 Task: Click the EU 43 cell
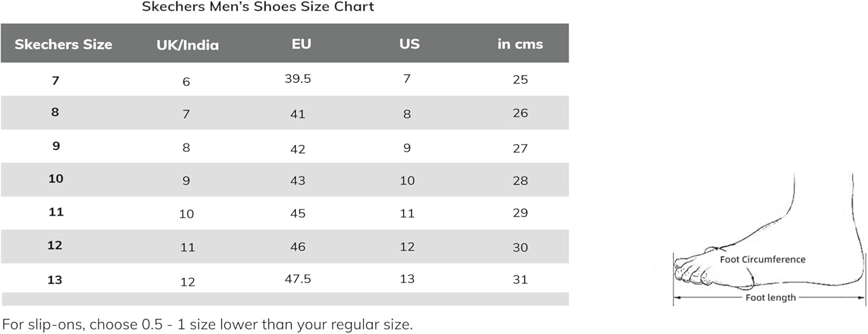click(x=297, y=181)
